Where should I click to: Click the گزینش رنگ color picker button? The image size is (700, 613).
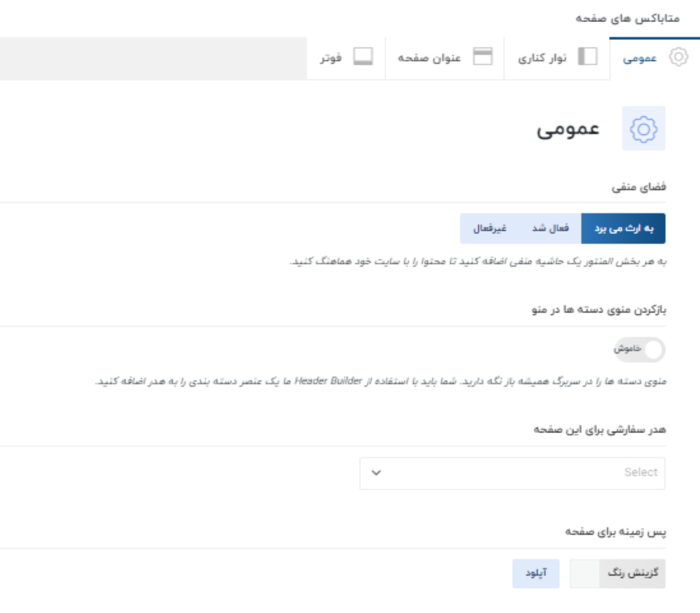(633, 573)
